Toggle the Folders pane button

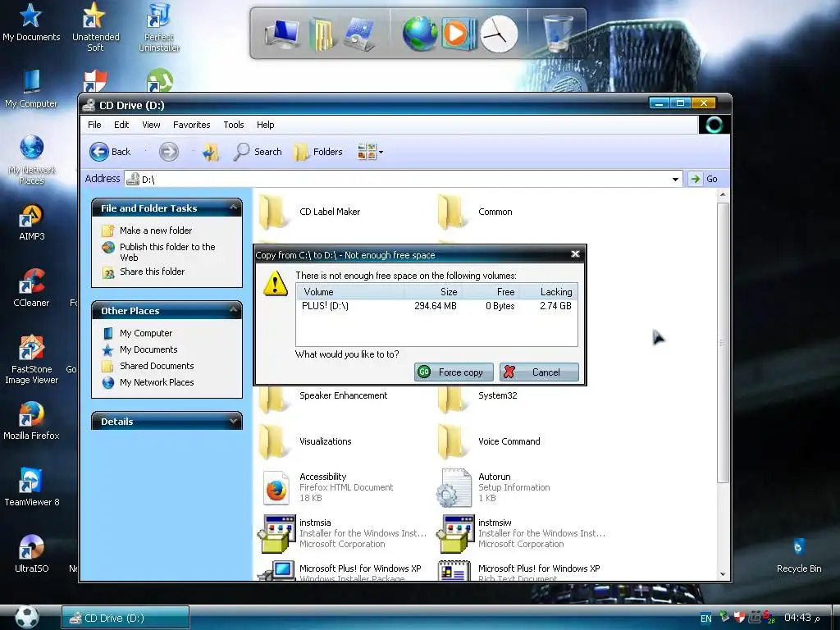coord(317,152)
